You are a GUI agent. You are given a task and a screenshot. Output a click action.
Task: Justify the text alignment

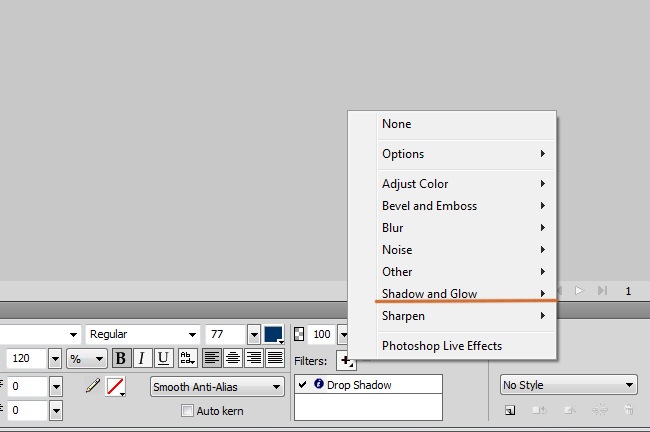[x=274, y=358]
